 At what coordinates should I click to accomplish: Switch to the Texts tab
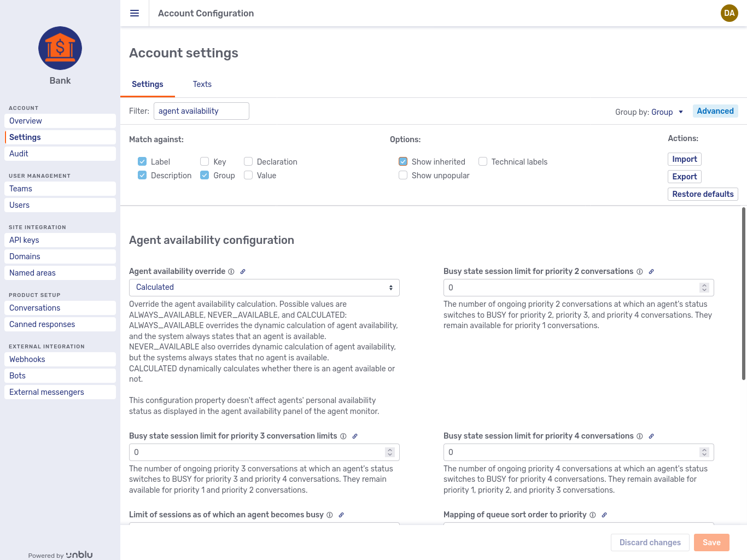[202, 84]
